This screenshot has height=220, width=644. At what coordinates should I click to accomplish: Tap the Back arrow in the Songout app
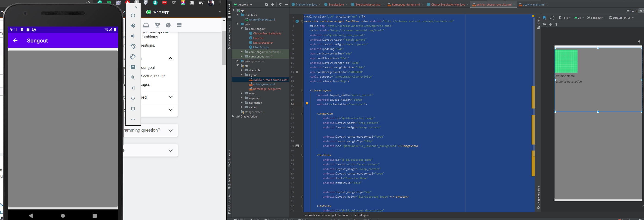point(15,40)
